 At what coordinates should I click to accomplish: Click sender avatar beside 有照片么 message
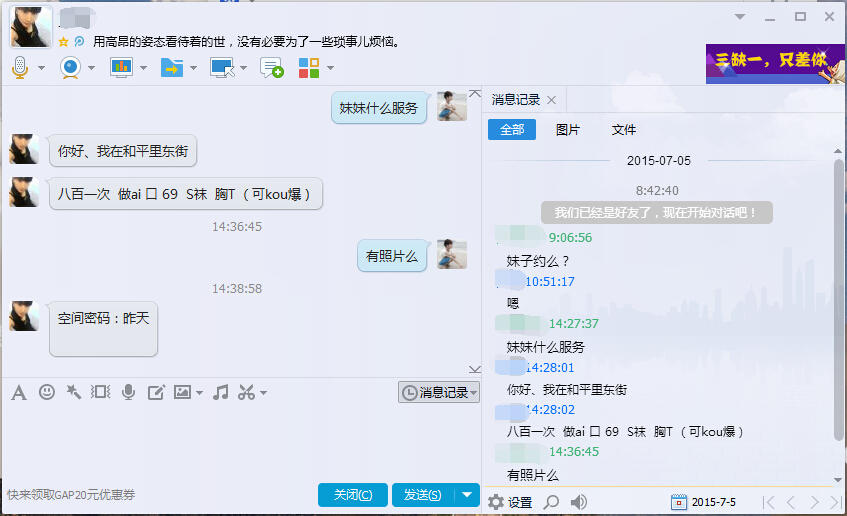coord(452,254)
